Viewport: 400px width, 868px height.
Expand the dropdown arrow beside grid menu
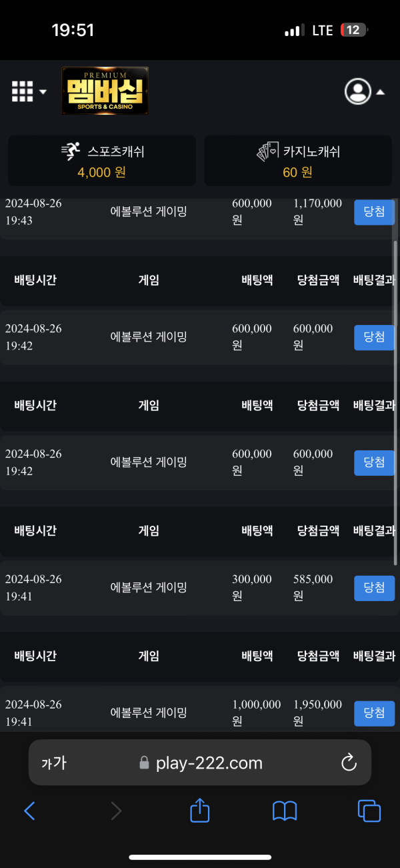(x=43, y=92)
